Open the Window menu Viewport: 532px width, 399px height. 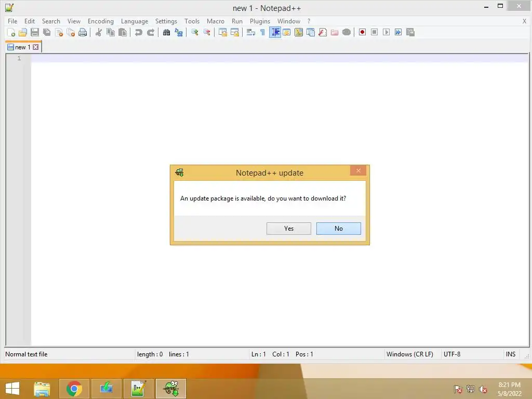point(289,21)
